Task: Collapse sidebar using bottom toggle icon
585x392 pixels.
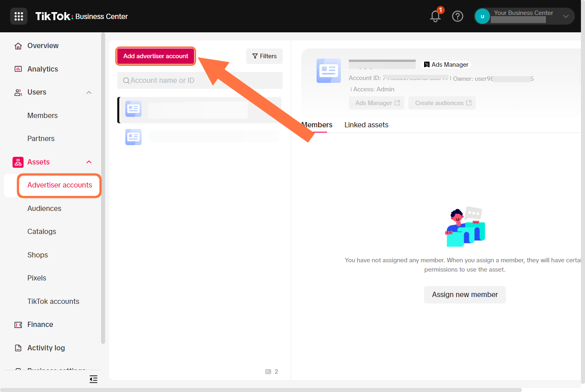Action: tap(93, 379)
